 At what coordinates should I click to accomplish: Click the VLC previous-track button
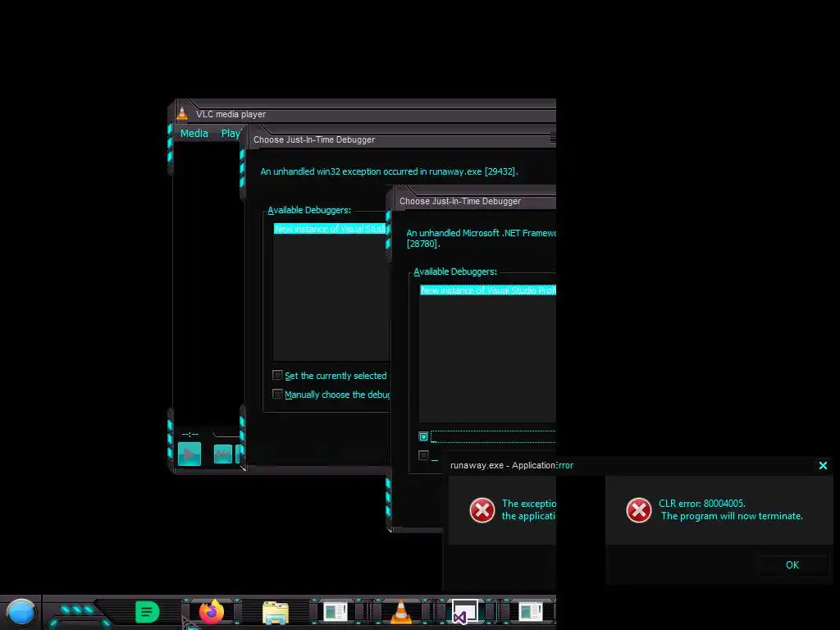[223, 454]
